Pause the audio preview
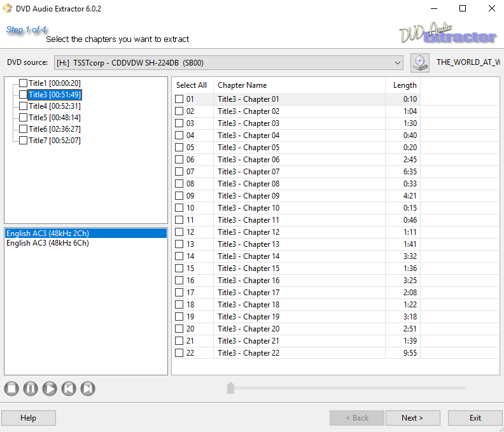This screenshot has width=504, height=432. pos(31,388)
